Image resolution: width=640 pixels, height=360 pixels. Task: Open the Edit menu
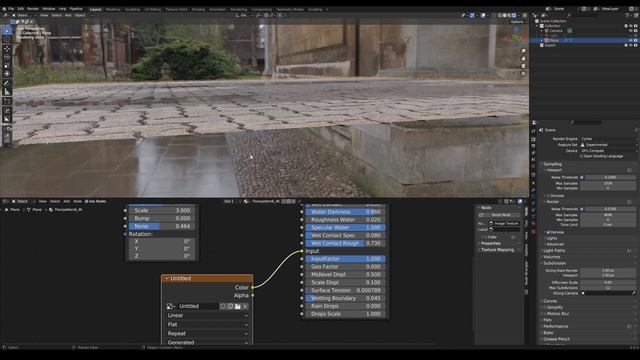click(20, 9)
